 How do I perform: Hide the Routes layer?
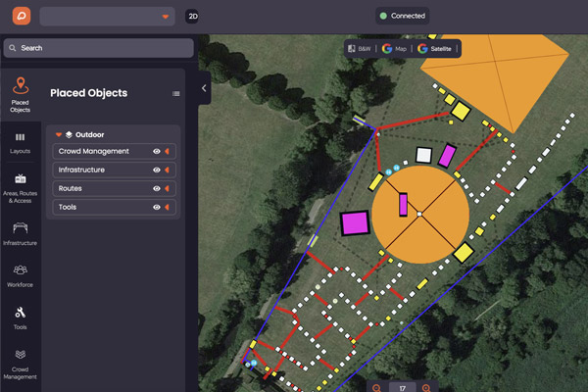pyautogui.click(x=157, y=188)
